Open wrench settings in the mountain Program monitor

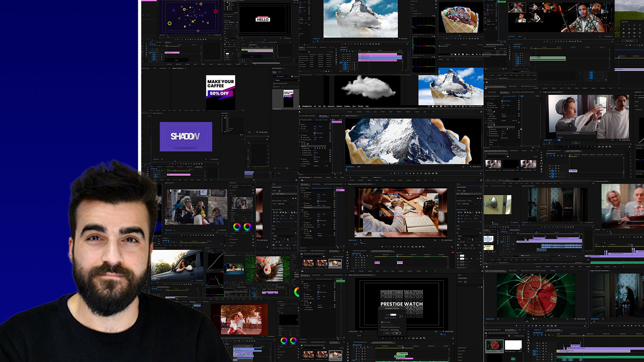(471, 167)
